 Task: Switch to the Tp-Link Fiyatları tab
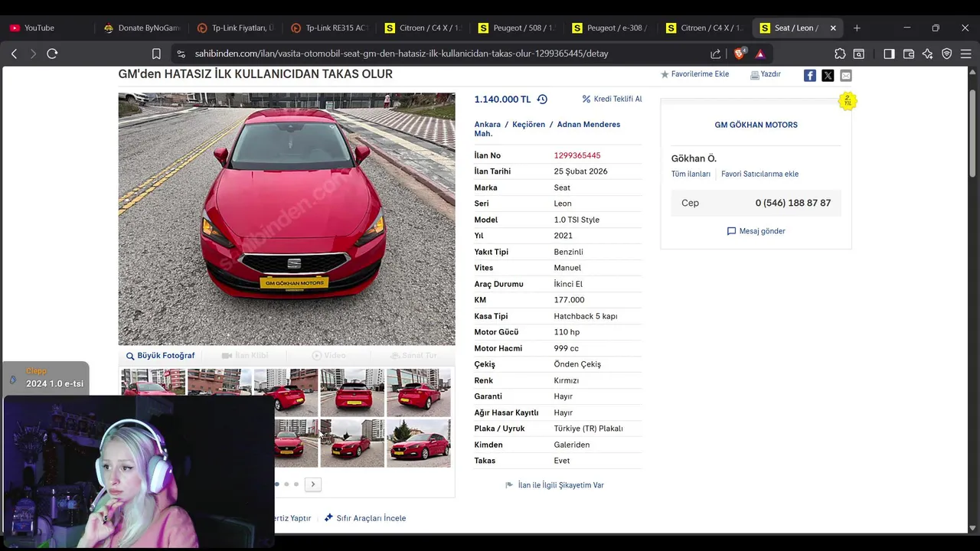[235, 28]
